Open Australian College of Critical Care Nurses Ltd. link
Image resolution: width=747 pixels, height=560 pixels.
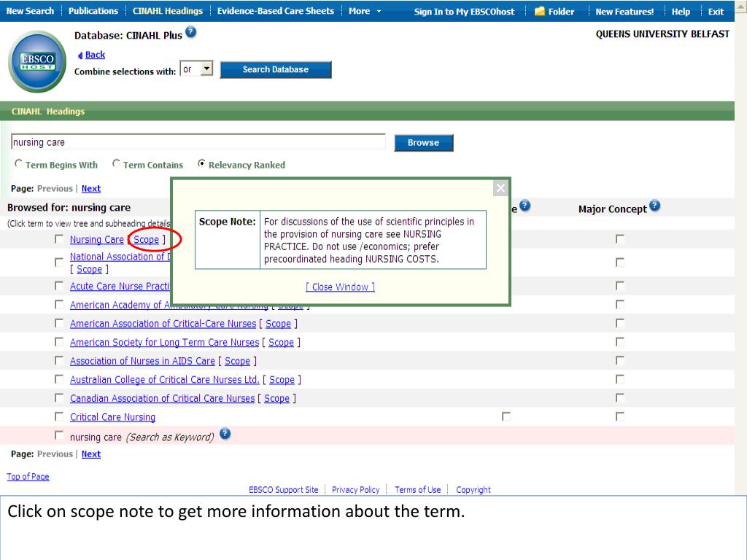point(164,379)
